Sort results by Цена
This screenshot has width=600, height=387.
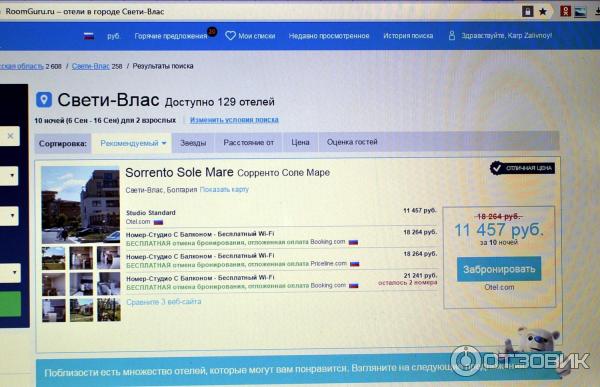point(300,142)
